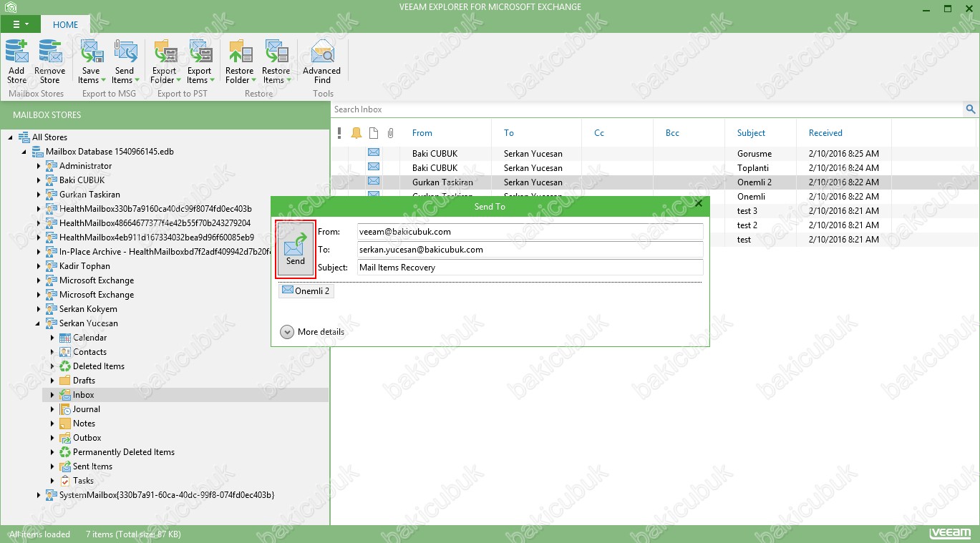Click the envelope icon of the Gorusme message
This screenshot has height=543, width=980.
374,152
